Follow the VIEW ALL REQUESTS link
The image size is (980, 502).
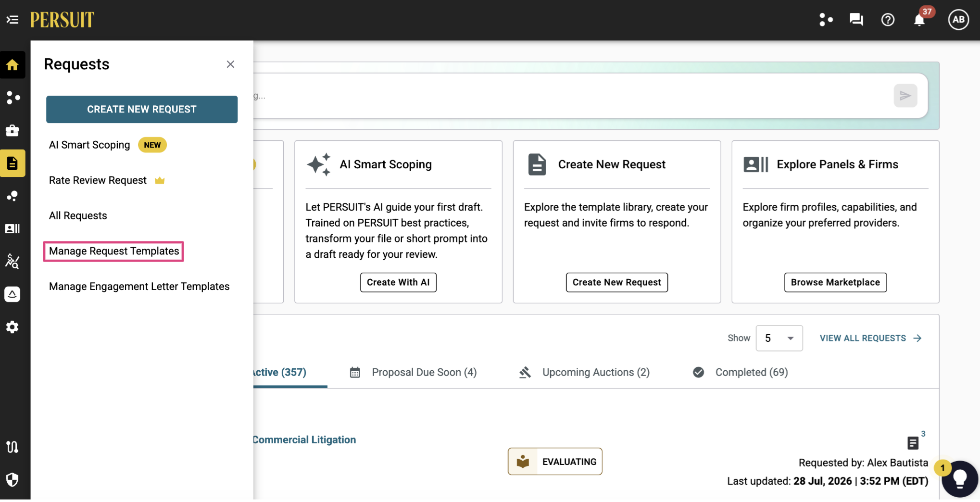(x=870, y=338)
